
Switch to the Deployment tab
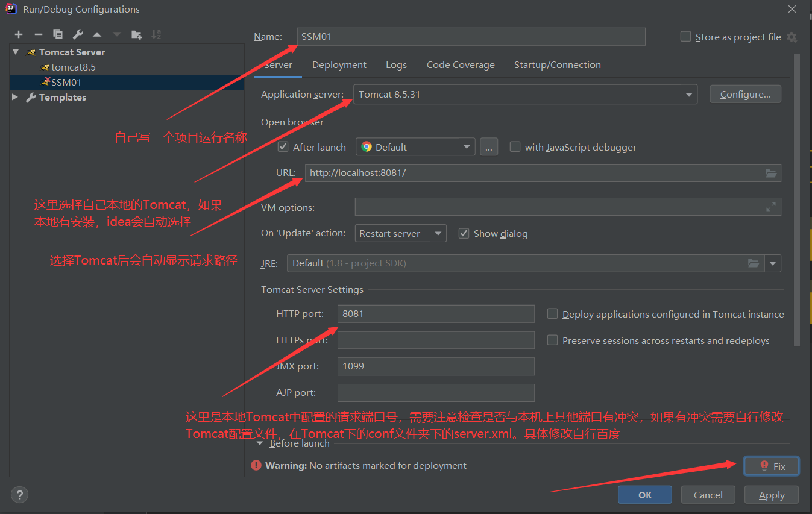coord(339,65)
